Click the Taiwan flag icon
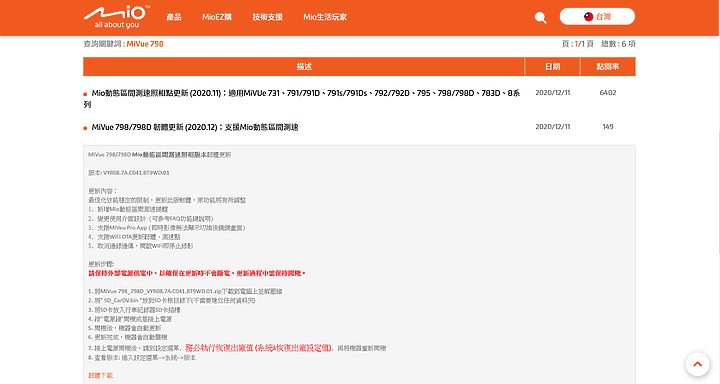The image size is (720, 384). click(x=588, y=17)
